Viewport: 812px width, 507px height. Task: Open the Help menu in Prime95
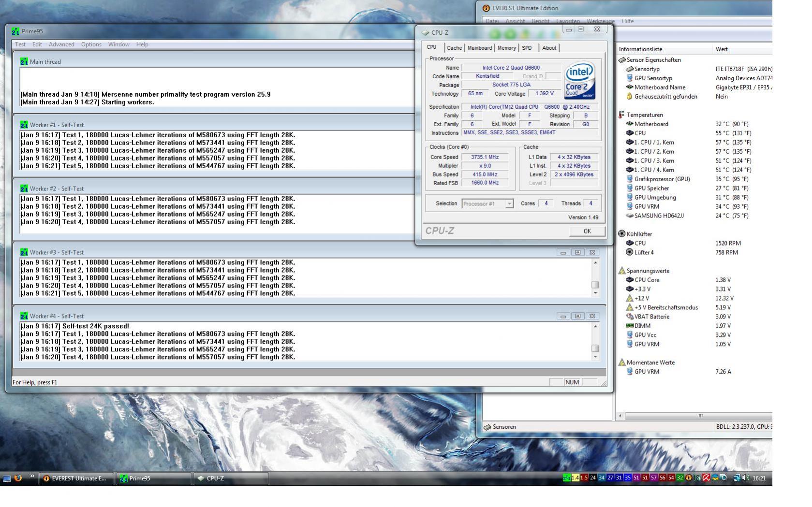coord(142,44)
